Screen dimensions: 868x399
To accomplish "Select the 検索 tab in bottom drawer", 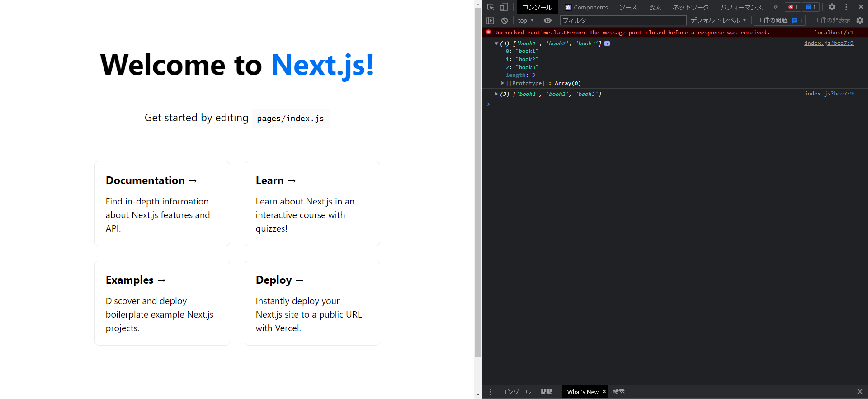I will tap(619, 392).
